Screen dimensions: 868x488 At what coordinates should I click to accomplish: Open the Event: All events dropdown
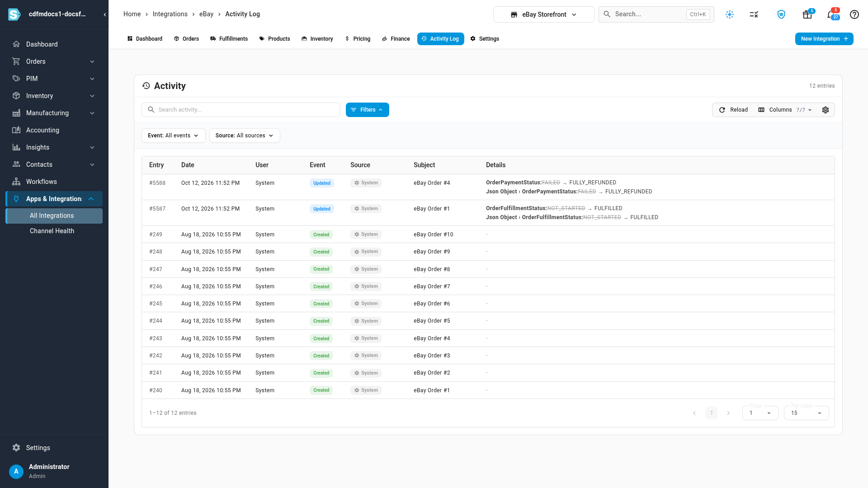pyautogui.click(x=174, y=136)
